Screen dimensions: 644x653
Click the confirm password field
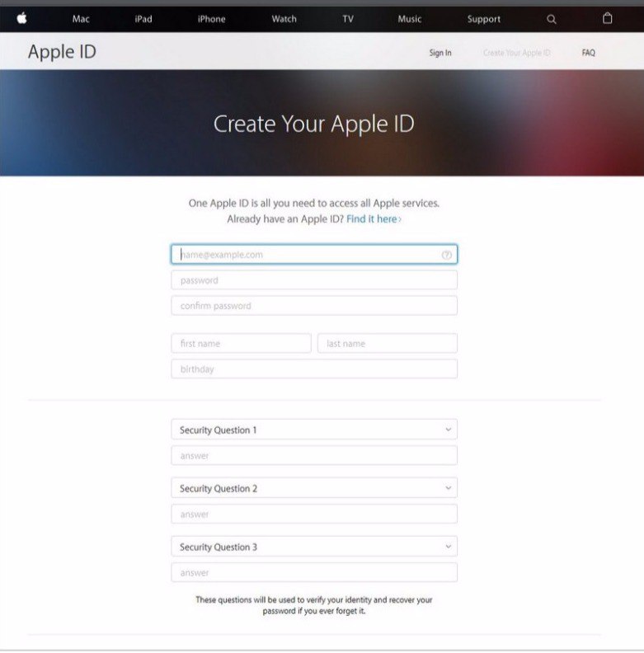[314, 306]
